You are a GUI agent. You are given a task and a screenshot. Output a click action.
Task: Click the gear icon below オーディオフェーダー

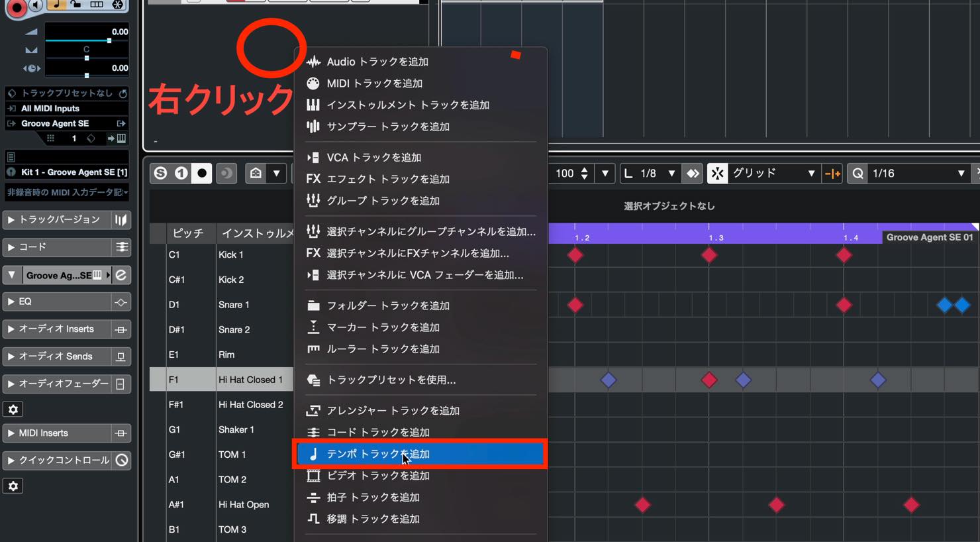click(13, 409)
